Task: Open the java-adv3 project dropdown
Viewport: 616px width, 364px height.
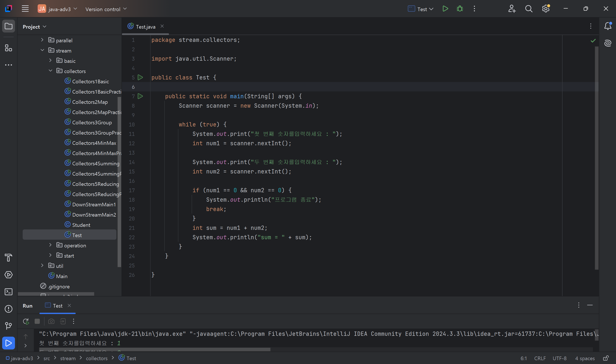Action: [x=58, y=9]
